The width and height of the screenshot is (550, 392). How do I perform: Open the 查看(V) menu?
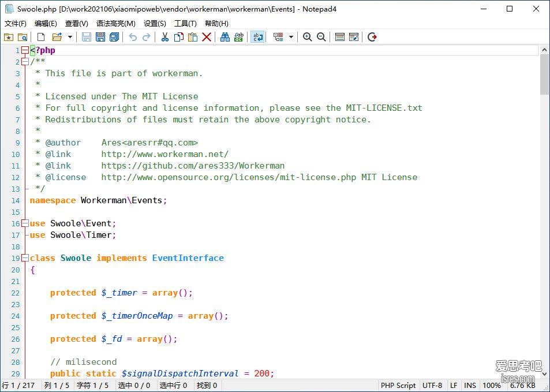[x=76, y=24]
